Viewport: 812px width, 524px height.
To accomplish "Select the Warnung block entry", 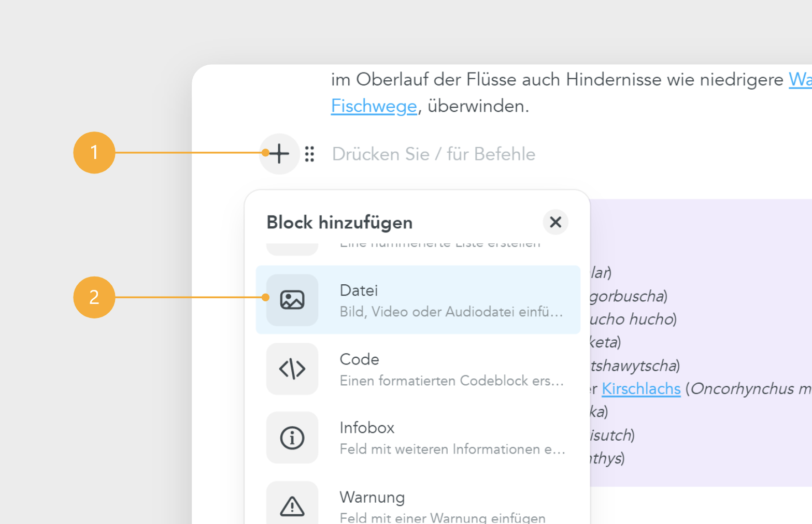I will pyautogui.click(x=418, y=502).
